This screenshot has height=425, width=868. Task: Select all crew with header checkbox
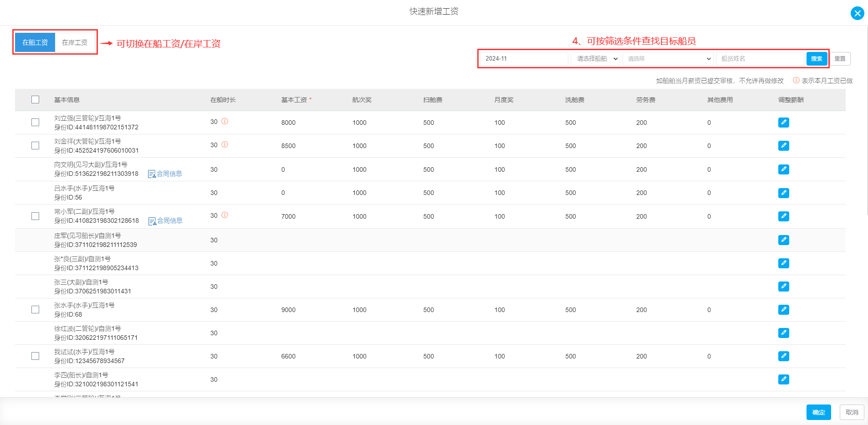point(35,99)
